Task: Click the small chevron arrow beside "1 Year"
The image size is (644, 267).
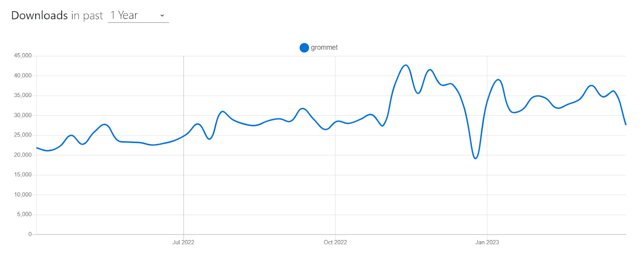Action: click(x=162, y=16)
